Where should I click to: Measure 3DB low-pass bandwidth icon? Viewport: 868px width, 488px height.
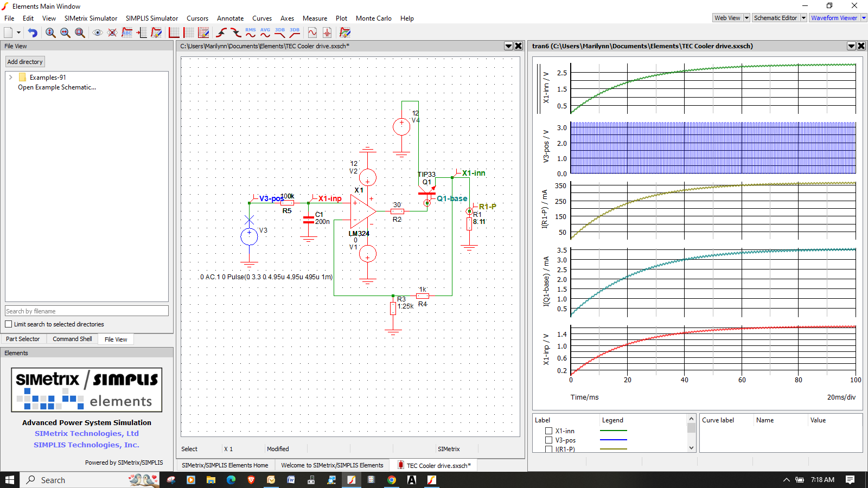coord(280,33)
